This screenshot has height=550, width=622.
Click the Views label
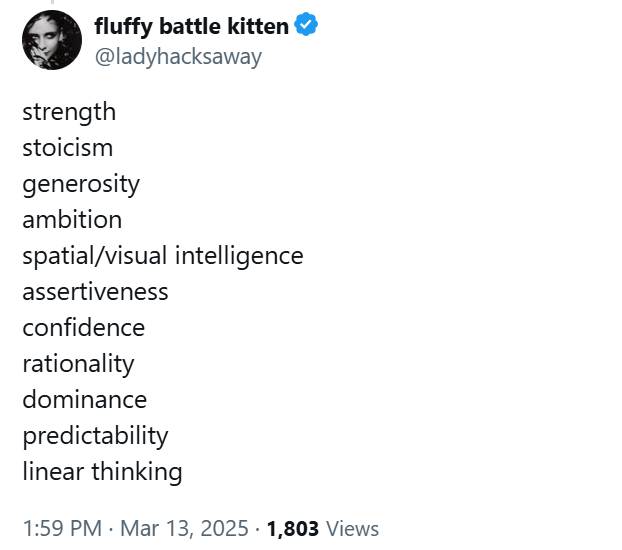(x=352, y=529)
